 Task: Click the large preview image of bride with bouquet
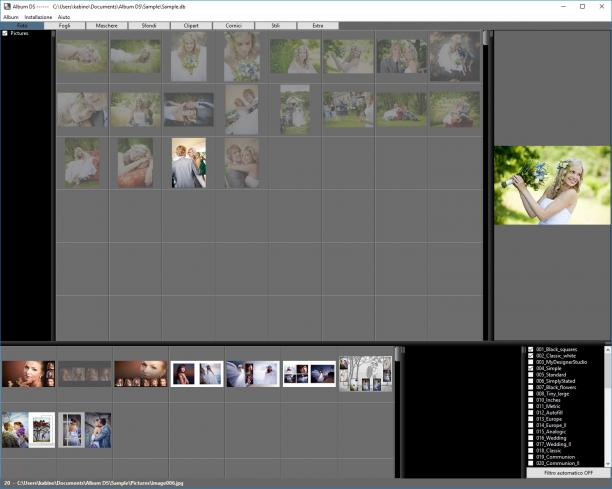coord(552,185)
